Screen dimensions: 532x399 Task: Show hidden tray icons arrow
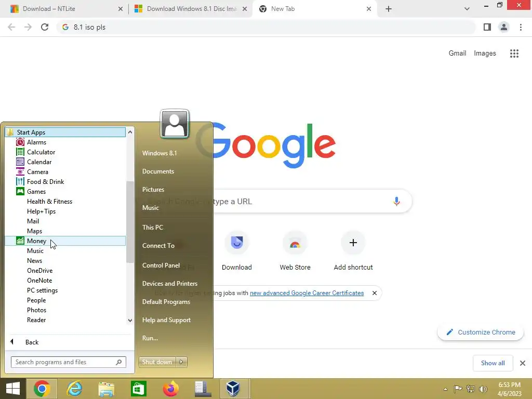pyautogui.click(x=445, y=389)
